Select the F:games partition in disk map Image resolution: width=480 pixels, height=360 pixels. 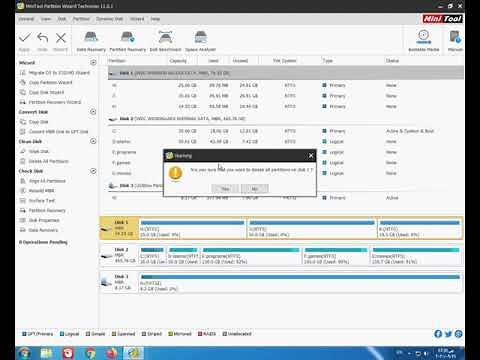336,256
